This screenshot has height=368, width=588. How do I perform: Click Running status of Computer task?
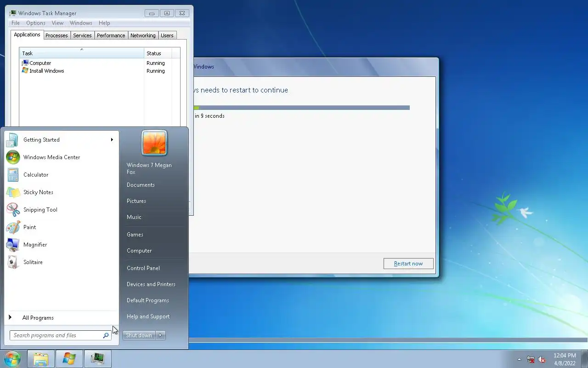click(156, 63)
